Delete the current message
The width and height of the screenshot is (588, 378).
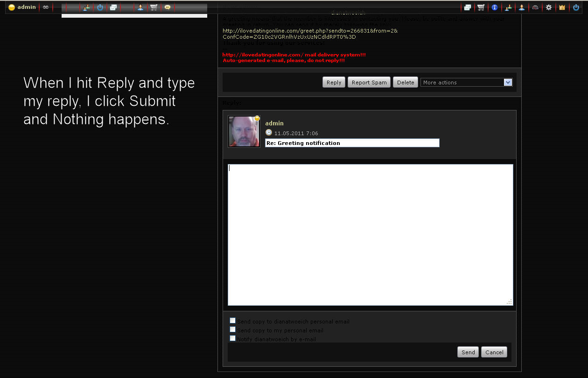click(x=405, y=82)
